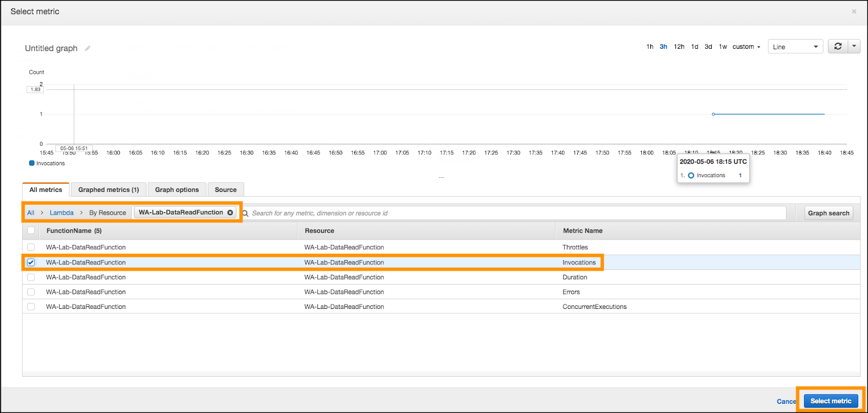Toggle the select-all header checkbox
868x413 pixels.
tap(31, 230)
